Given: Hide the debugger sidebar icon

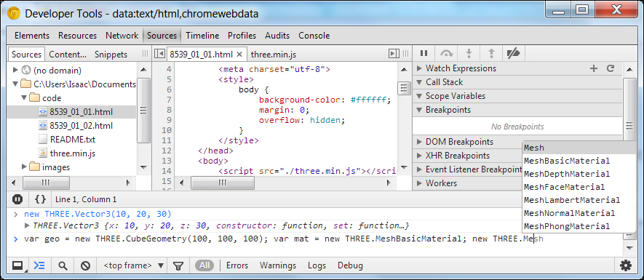Looking at the screenshot, I should pos(394,54).
